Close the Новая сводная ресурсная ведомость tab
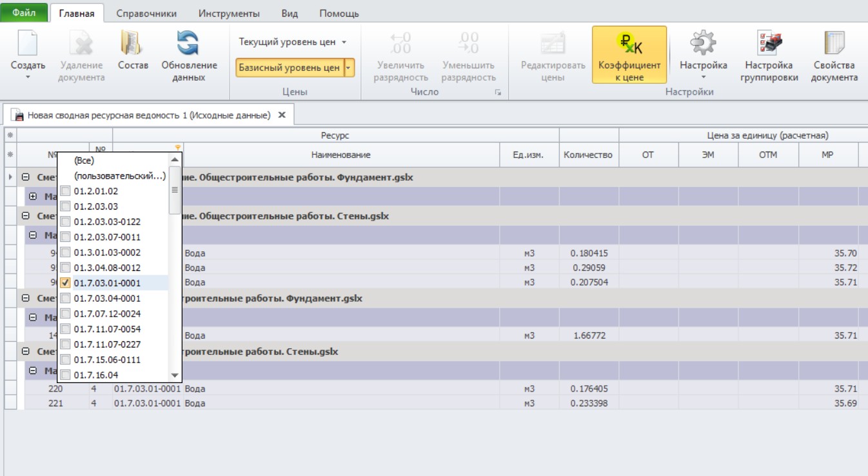This screenshot has width=868, height=476. [282, 115]
